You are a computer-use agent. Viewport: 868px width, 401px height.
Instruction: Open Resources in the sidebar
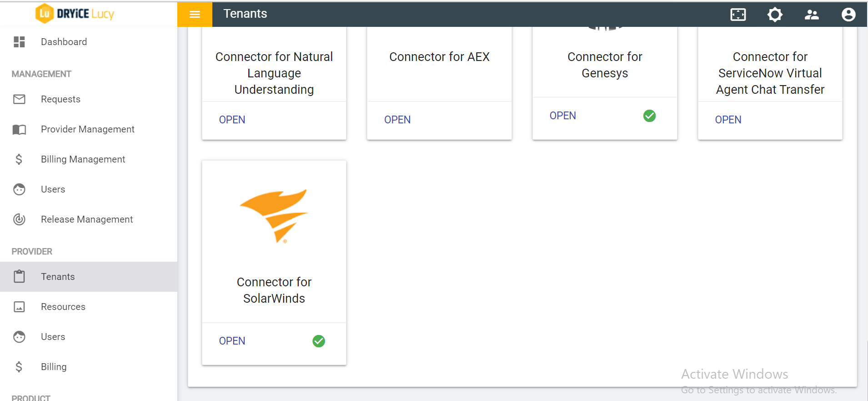pyautogui.click(x=63, y=307)
